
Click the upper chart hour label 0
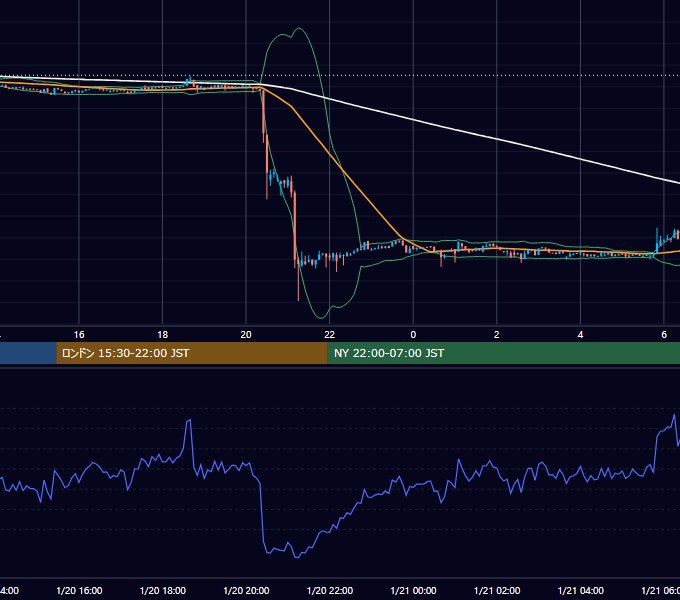(x=413, y=335)
